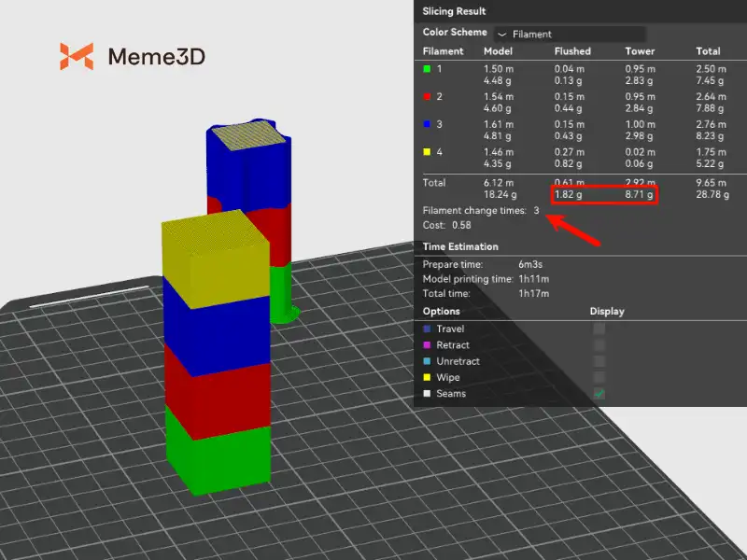Click the Tower column header
The image size is (747, 560).
point(640,51)
